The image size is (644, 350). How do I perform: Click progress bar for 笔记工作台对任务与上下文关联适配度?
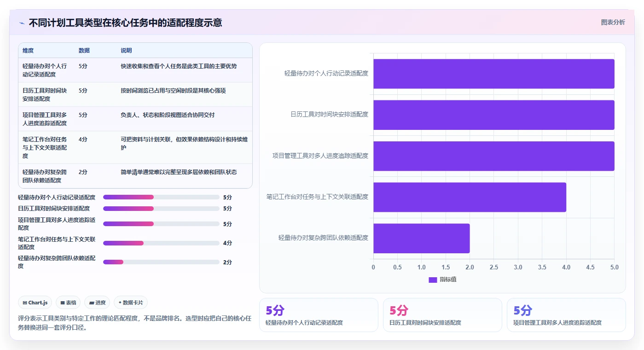pos(161,243)
